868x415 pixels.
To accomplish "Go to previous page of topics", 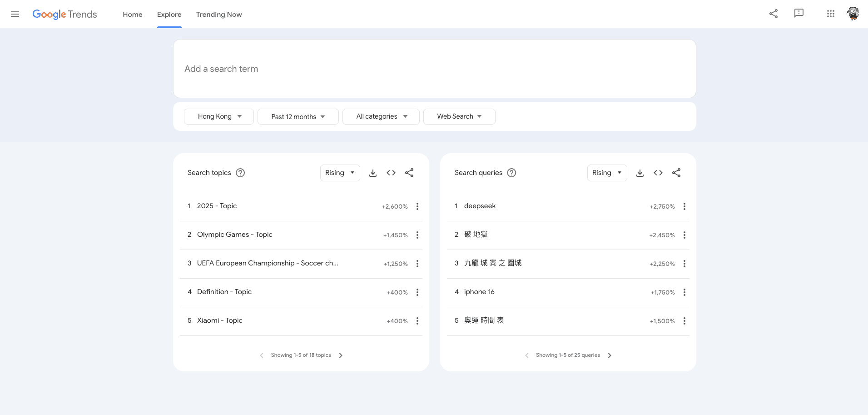I will (262, 355).
